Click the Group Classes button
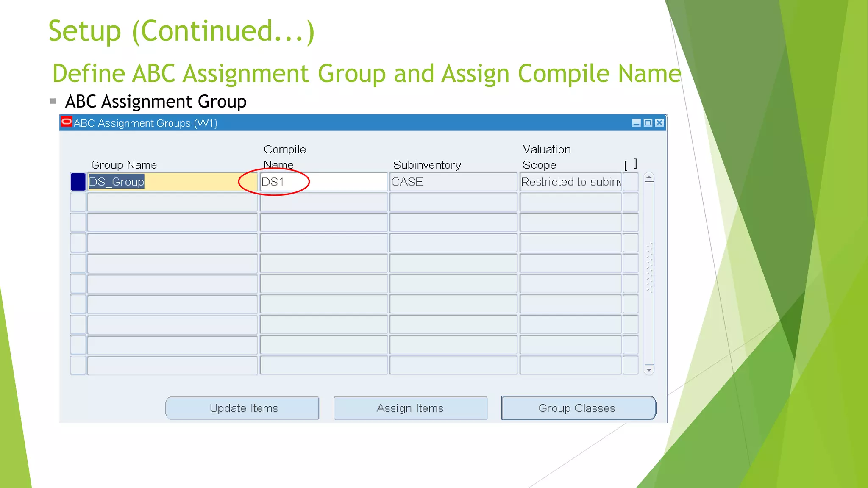Viewport: 868px width, 488px height. 579,408
